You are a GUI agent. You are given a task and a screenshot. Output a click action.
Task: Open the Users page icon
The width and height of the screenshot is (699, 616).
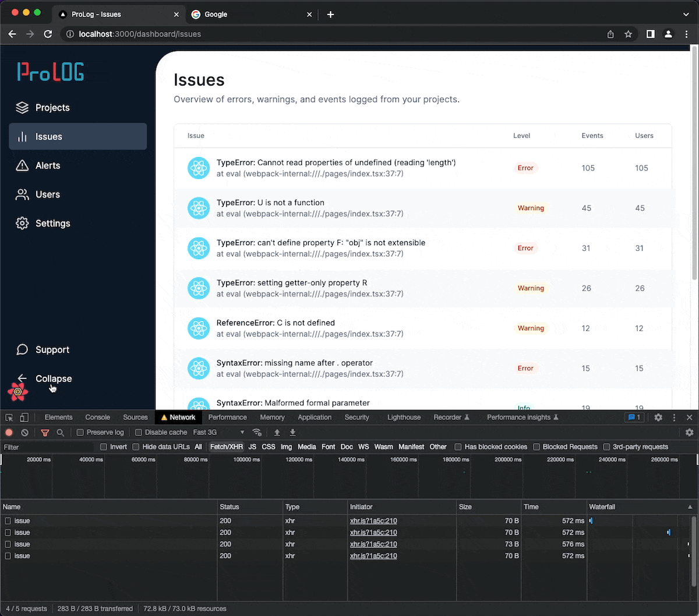click(x=22, y=194)
